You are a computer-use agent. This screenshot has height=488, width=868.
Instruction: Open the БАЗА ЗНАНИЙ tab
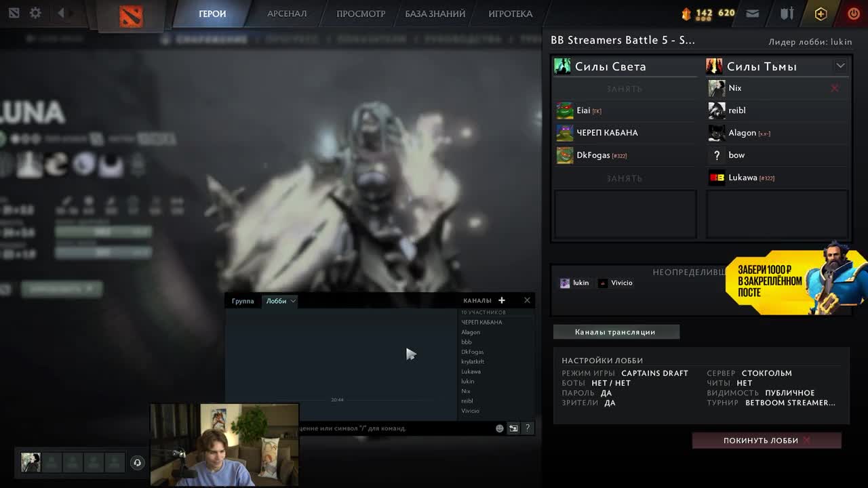pyautogui.click(x=435, y=14)
